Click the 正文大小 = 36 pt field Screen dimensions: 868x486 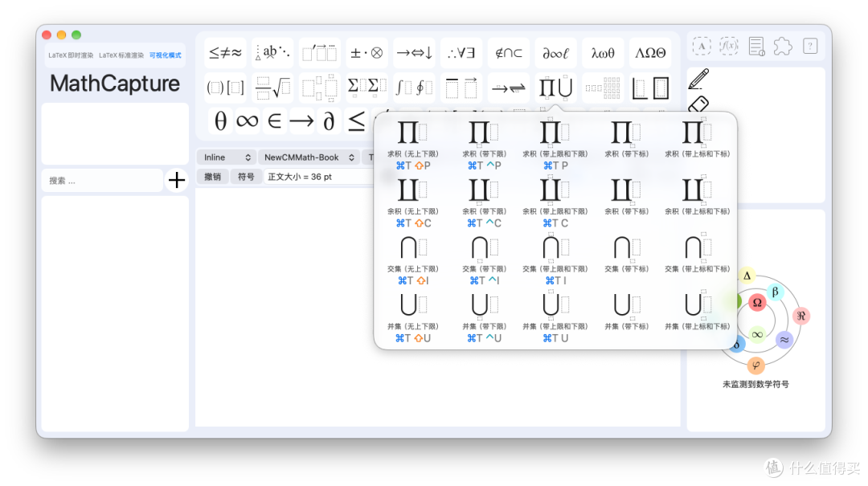pos(319,177)
